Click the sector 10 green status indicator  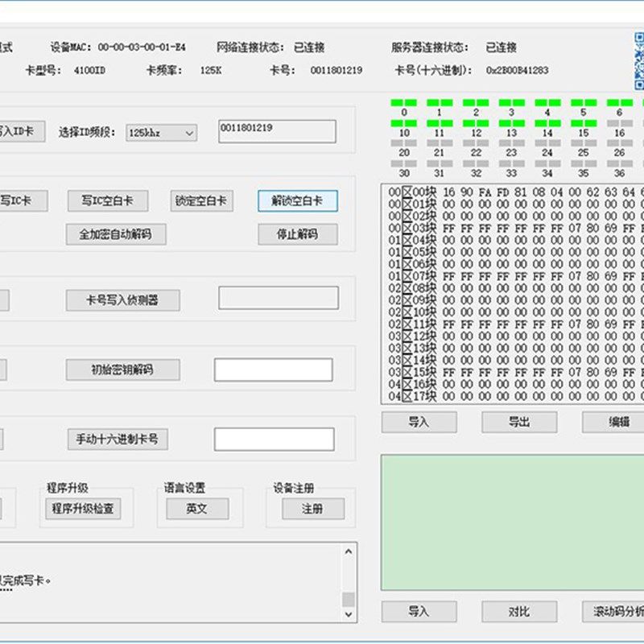[x=404, y=123]
